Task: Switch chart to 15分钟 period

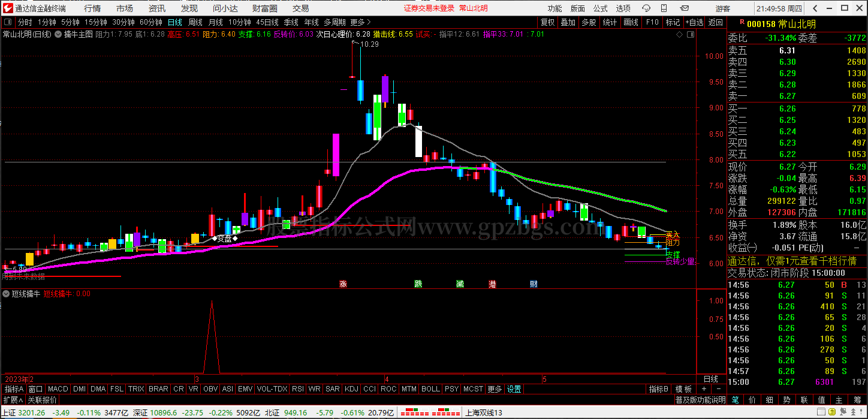Action: tap(95, 22)
